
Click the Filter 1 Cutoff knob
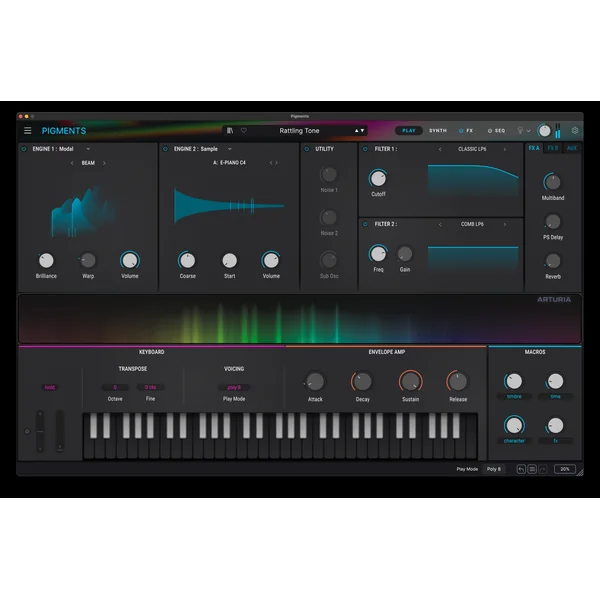point(378,178)
